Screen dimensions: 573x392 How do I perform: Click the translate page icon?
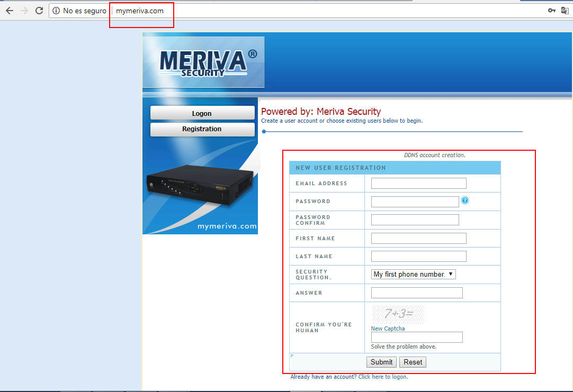point(565,11)
